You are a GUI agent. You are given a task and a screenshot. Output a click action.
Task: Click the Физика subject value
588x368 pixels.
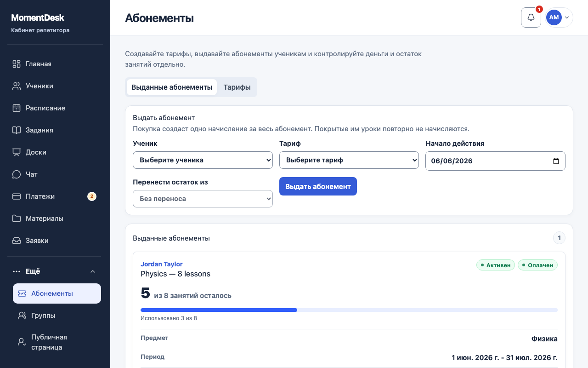tap(544, 339)
